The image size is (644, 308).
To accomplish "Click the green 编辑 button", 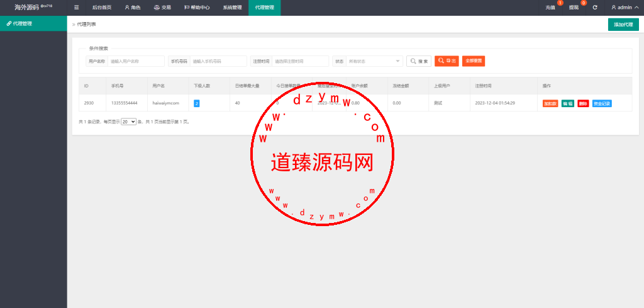I will tap(568, 103).
